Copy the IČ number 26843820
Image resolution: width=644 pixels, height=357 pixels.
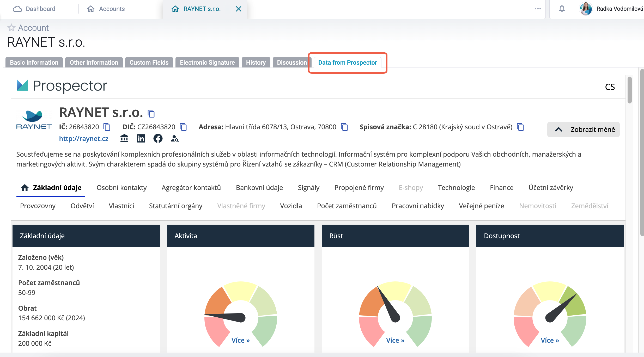107,127
